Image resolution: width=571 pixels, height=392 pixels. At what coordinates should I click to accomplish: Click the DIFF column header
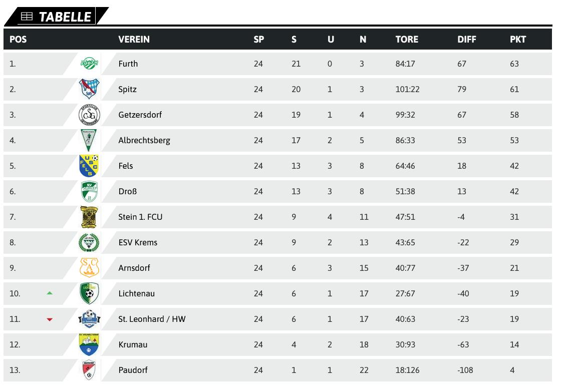(x=466, y=40)
